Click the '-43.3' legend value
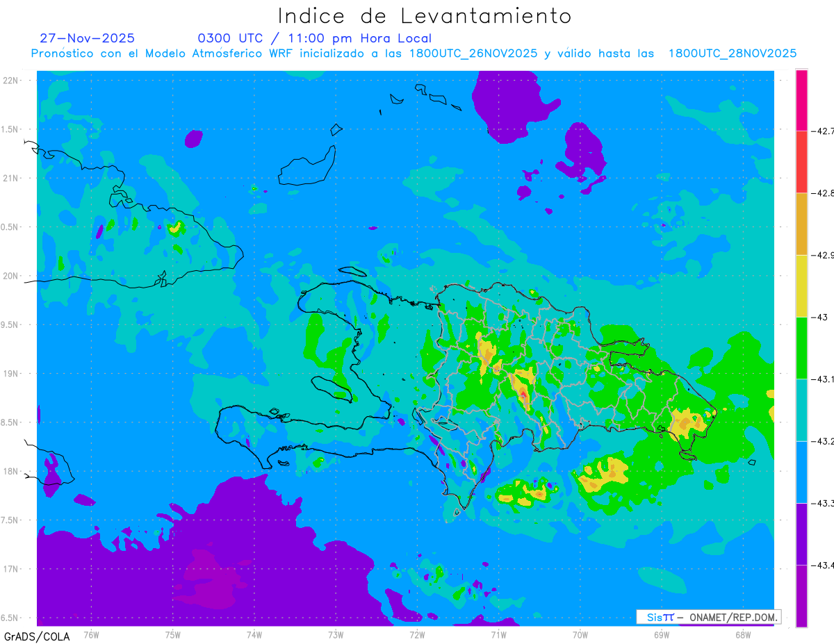The height and width of the screenshot is (644, 834). [x=821, y=503]
